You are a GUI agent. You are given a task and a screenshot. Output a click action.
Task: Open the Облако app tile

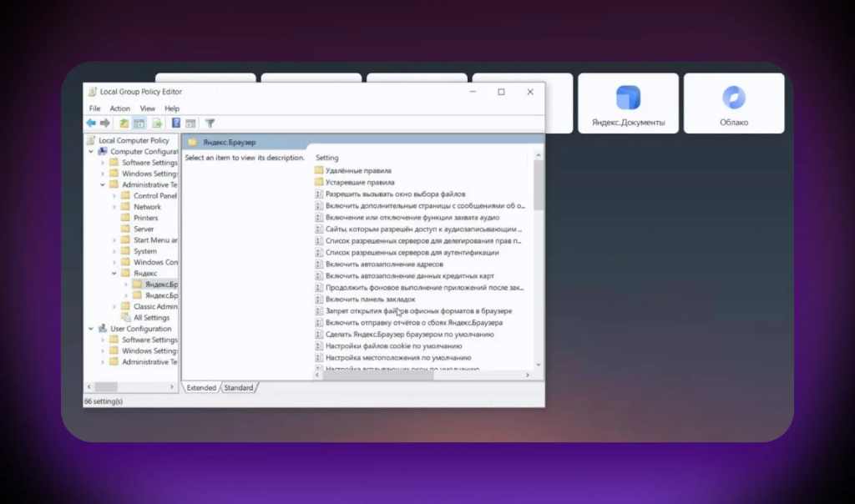tap(734, 103)
